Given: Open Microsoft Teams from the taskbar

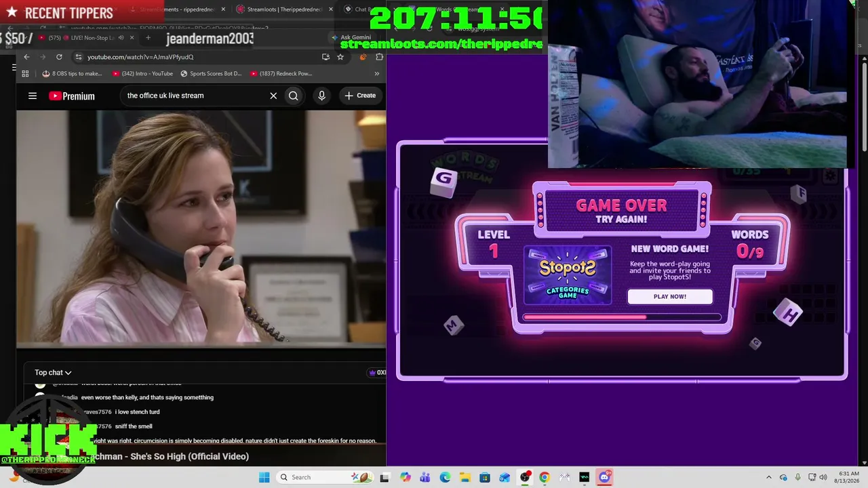Looking at the screenshot, I should pos(425,477).
